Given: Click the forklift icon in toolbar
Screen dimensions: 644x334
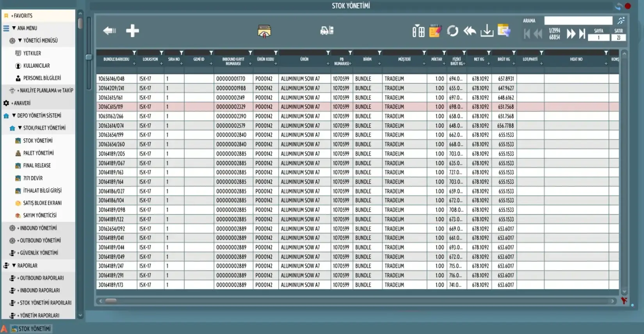Looking at the screenshot, I should [327, 30].
